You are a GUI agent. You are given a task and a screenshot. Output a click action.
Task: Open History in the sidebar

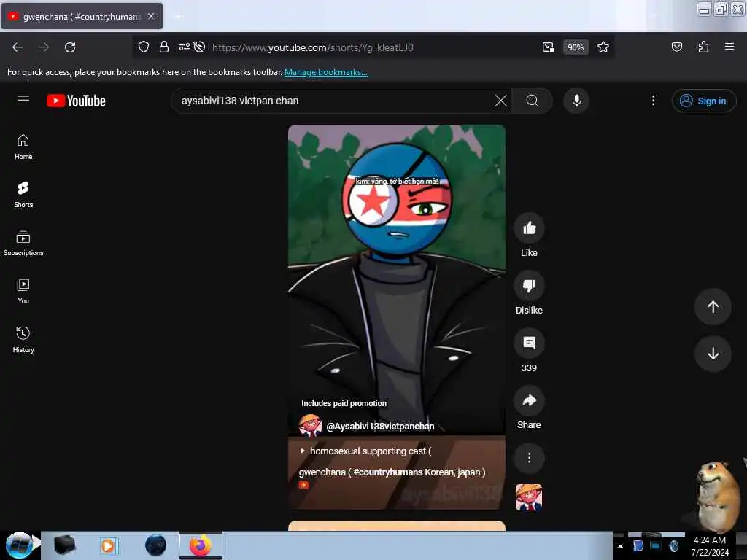point(23,340)
